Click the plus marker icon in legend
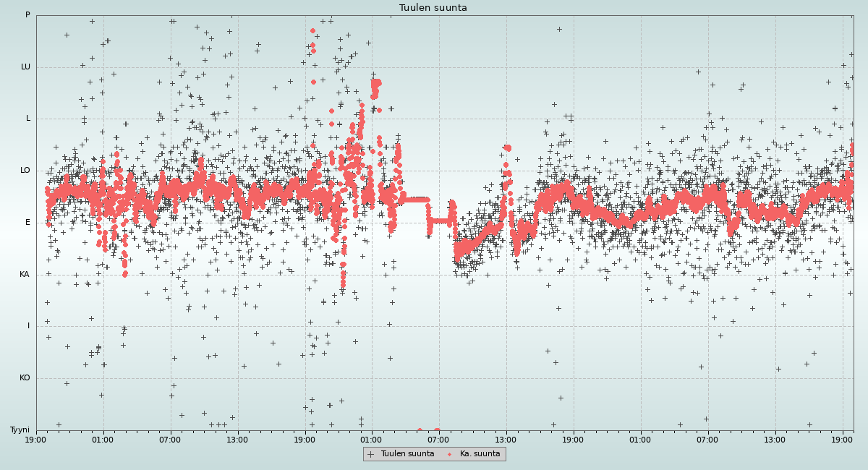 coord(371,454)
